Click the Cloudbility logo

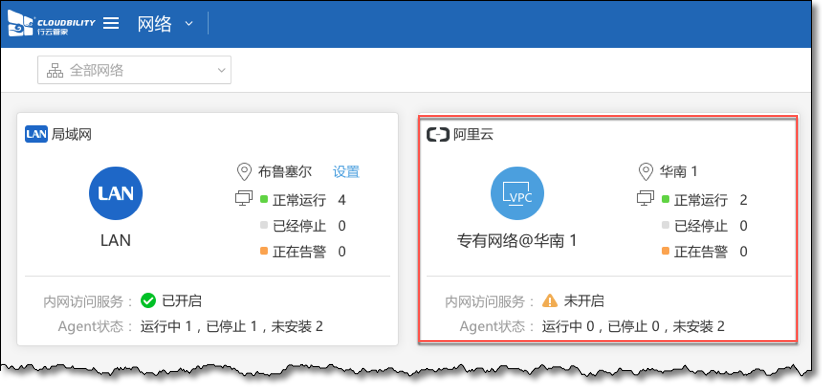tap(51, 24)
